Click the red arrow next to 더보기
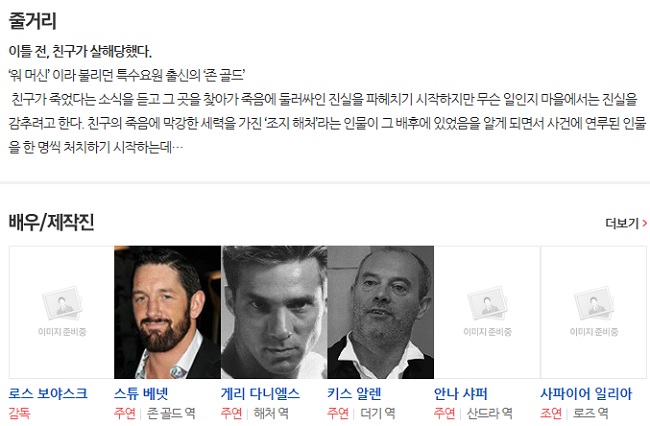 [644, 223]
